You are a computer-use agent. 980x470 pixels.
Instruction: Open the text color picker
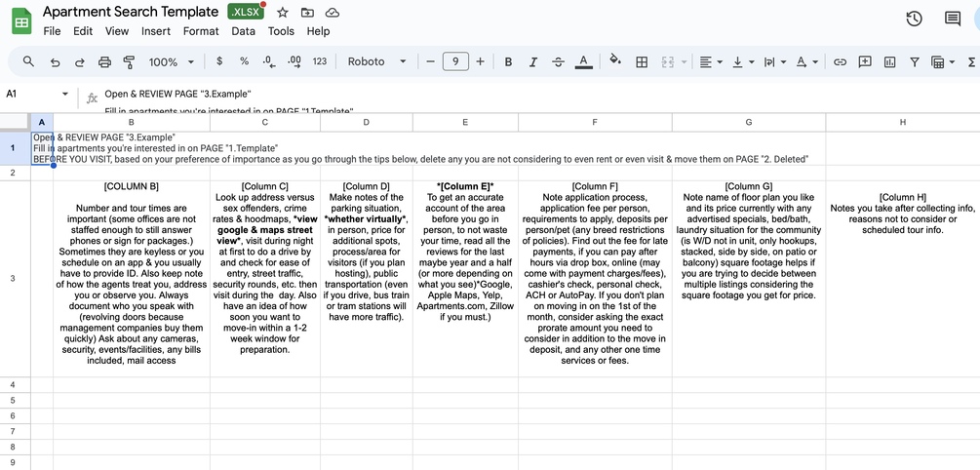(x=583, y=61)
